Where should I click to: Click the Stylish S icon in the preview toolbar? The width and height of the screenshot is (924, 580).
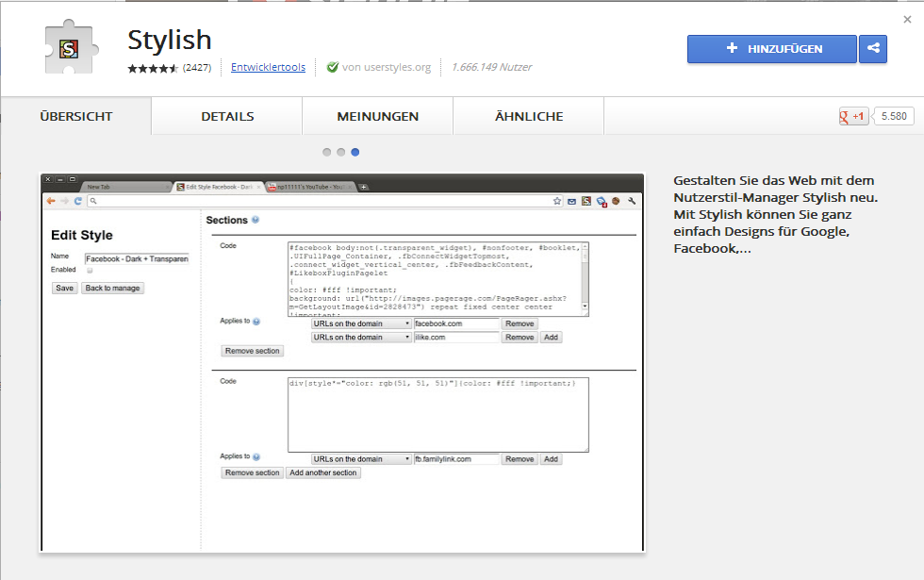(x=586, y=201)
